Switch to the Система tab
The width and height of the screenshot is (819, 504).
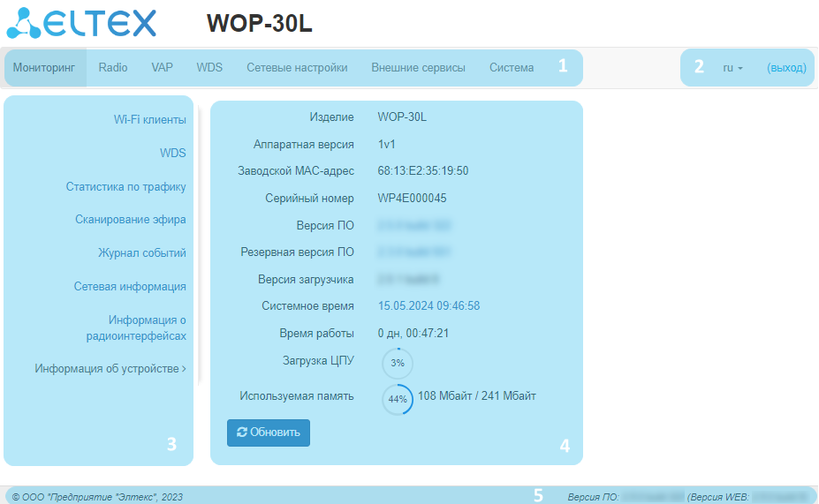512,68
